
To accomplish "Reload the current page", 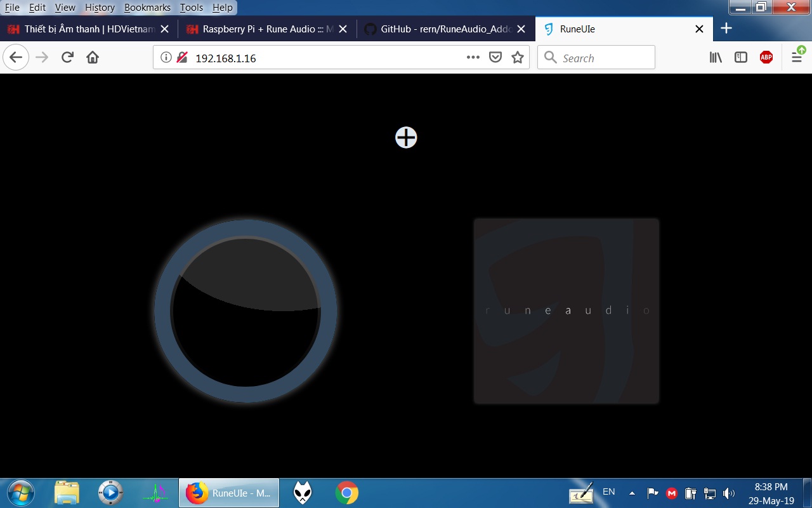I will pyautogui.click(x=67, y=58).
